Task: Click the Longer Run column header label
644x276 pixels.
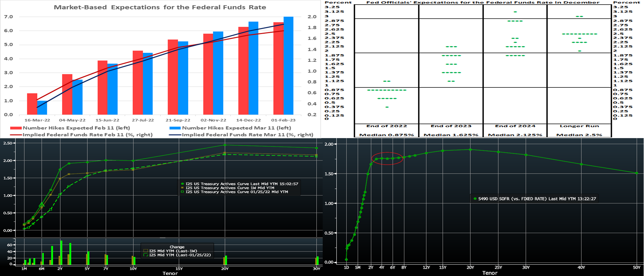Action: [x=579, y=126]
